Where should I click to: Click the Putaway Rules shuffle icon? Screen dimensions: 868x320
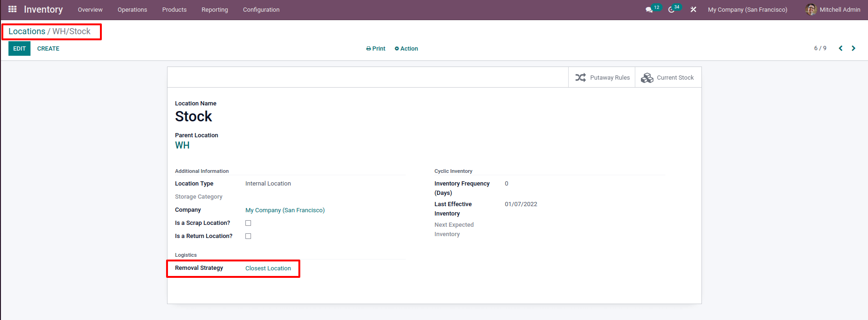click(x=580, y=77)
